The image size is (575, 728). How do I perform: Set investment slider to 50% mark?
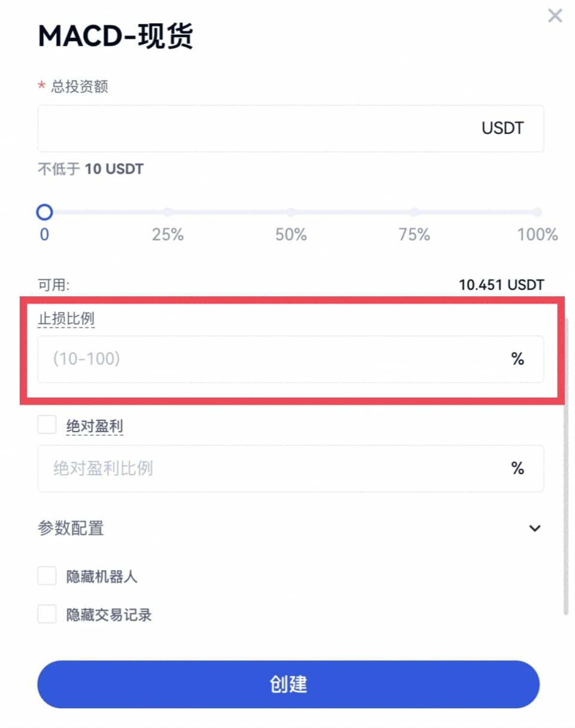(x=291, y=212)
